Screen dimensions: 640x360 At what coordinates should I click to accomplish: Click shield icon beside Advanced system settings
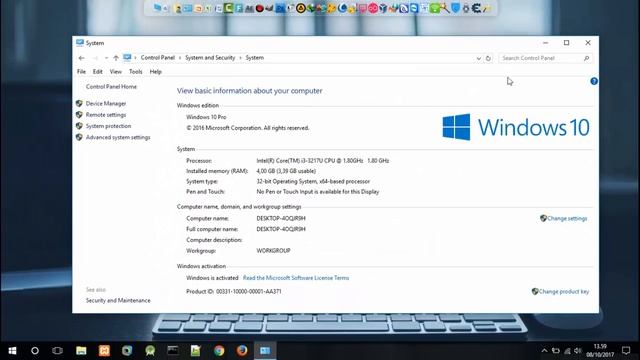[79, 138]
